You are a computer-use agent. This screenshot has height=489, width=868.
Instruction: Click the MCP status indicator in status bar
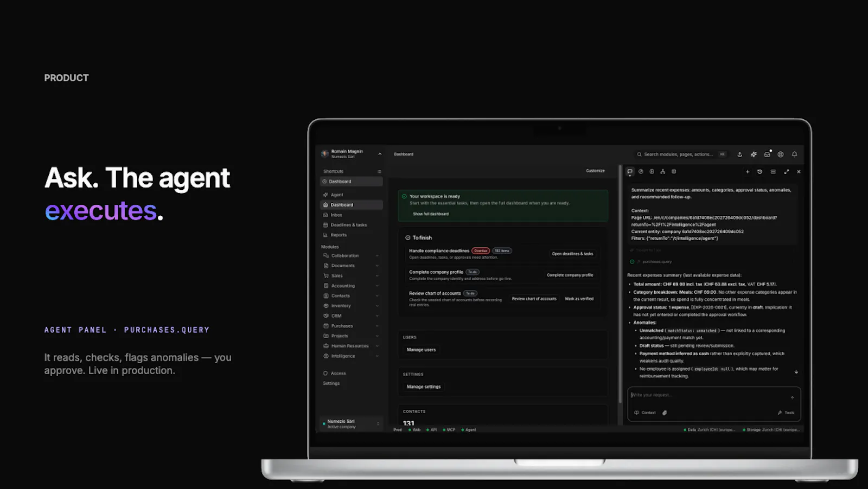[449, 430]
